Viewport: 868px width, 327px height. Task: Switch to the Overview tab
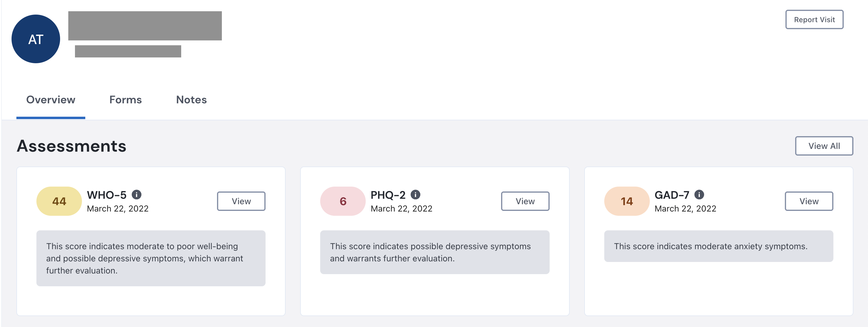coord(51,100)
